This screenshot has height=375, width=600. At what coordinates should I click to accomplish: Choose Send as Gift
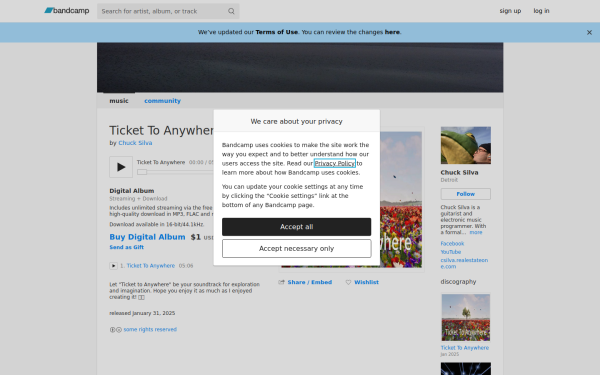point(127,247)
